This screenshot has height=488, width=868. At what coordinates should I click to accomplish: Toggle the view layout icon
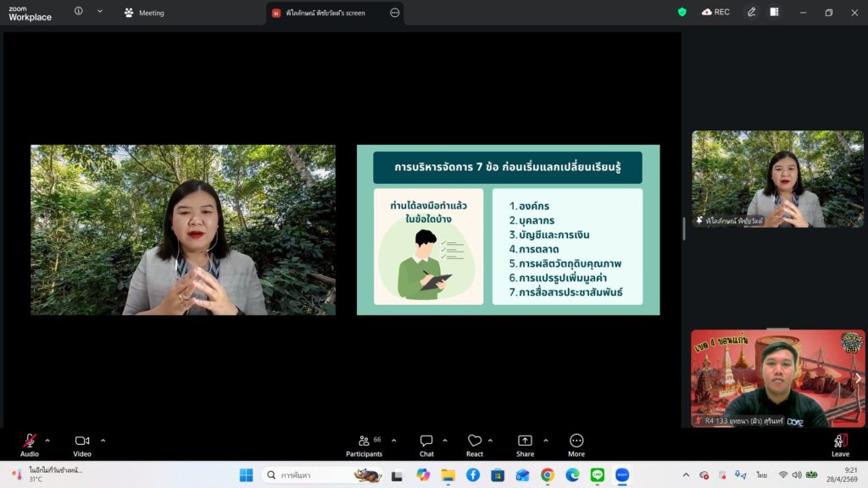775,12
